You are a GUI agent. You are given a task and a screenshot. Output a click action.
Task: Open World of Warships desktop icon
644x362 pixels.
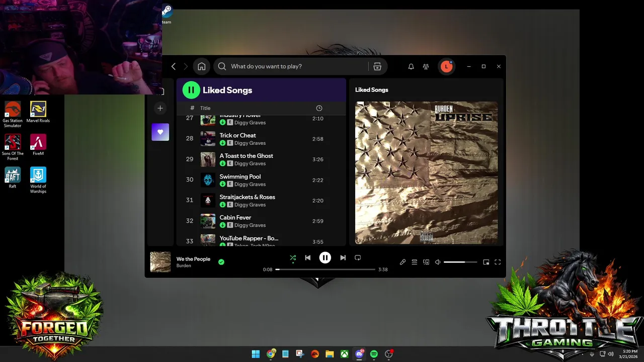38,180
